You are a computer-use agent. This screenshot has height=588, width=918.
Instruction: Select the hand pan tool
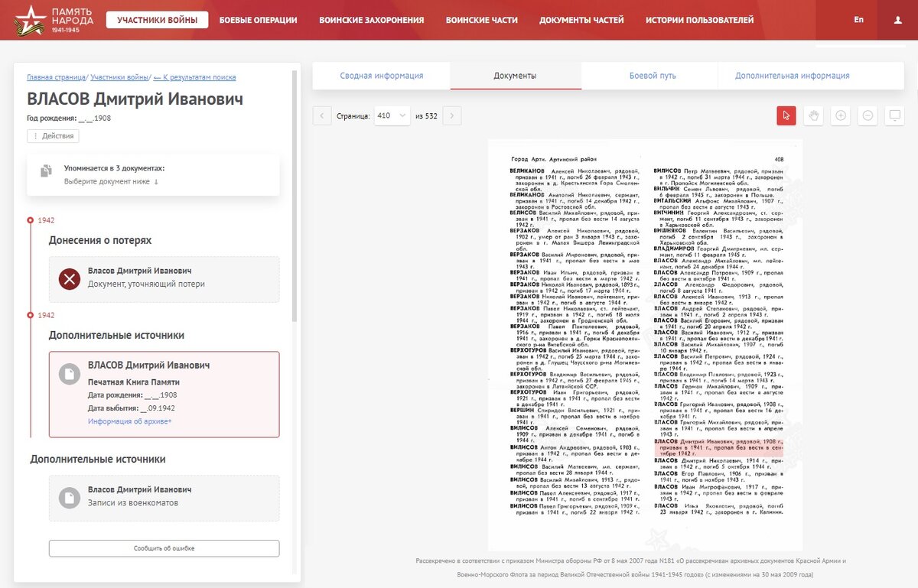814,115
